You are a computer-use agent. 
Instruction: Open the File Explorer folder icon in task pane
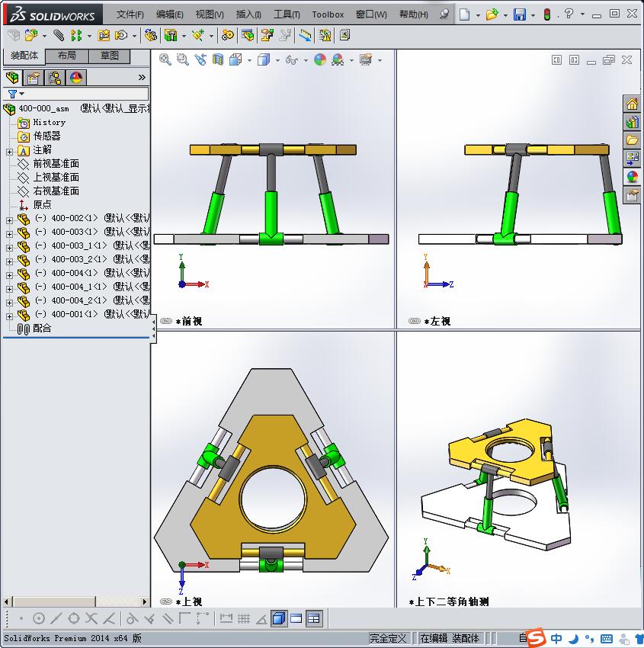click(x=632, y=140)
